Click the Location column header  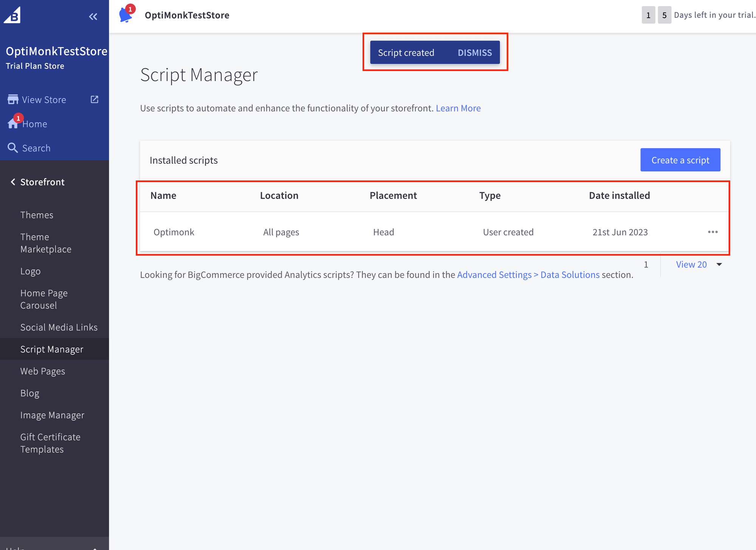(x=279, y=195)
